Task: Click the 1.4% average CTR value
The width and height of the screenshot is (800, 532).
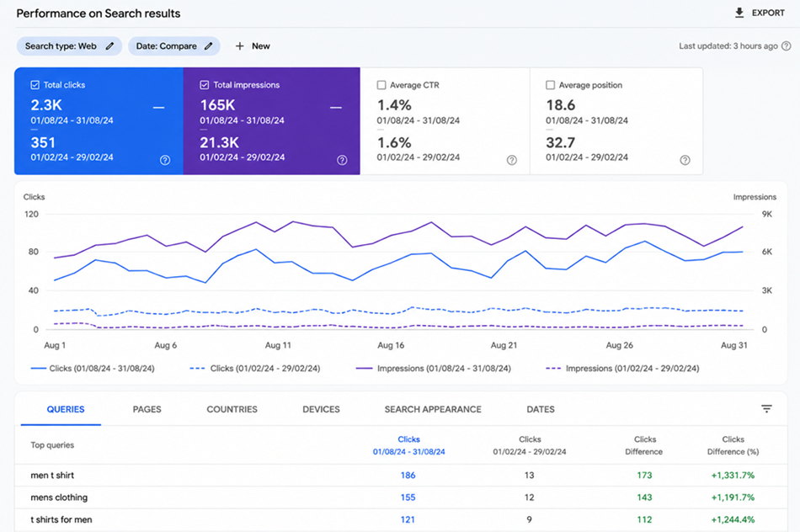Action: [394, 105]
